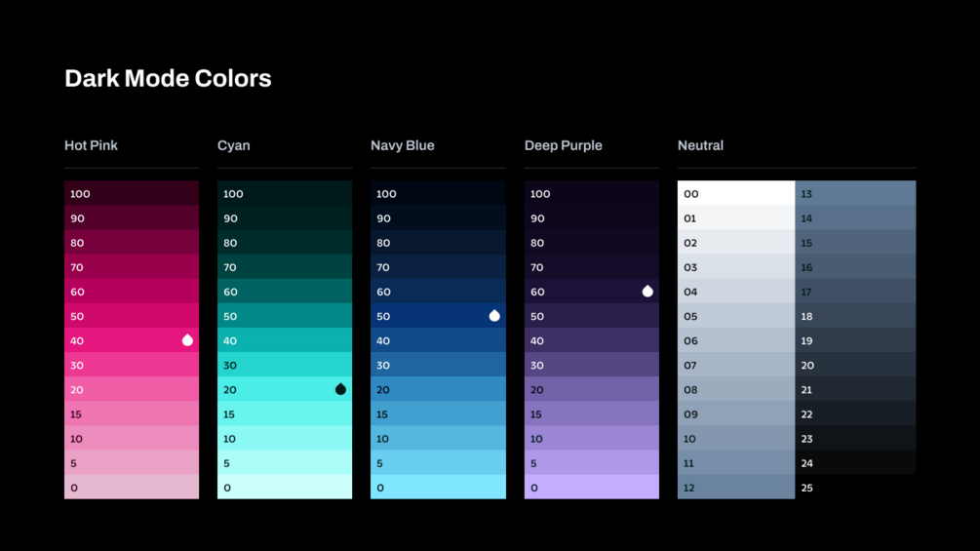
Task: Pick the Neutral 12 swatch
Action: click(736, 487)
